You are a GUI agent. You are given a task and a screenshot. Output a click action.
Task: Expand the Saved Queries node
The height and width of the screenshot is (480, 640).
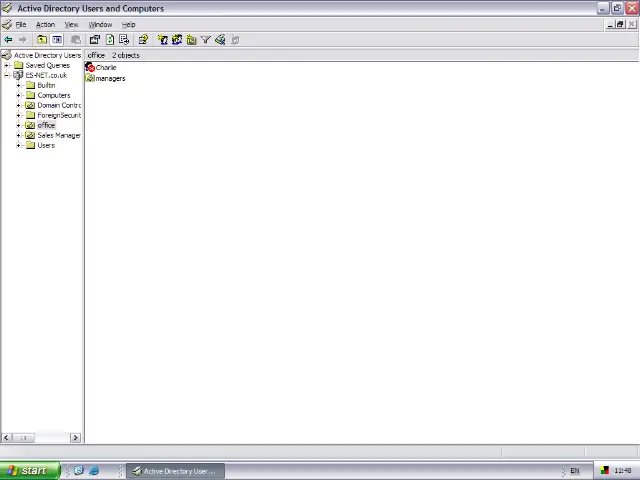pyautogui.click(x=7, y=65)
